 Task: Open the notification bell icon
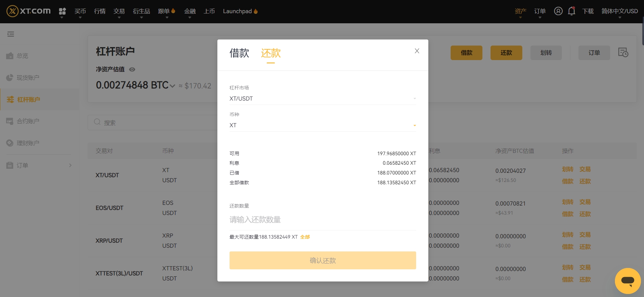pos(572,11)
